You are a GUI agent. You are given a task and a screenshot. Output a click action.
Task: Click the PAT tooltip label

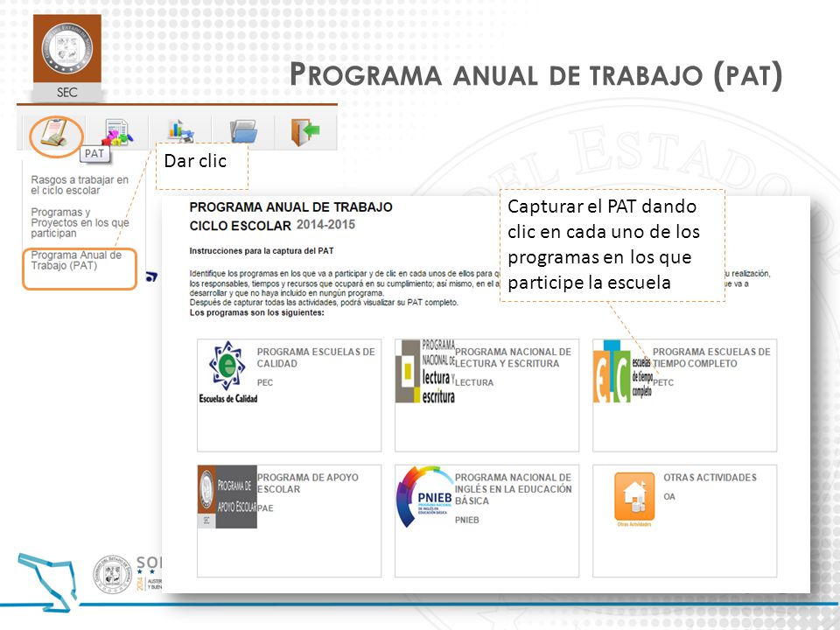tap(94, 154)
